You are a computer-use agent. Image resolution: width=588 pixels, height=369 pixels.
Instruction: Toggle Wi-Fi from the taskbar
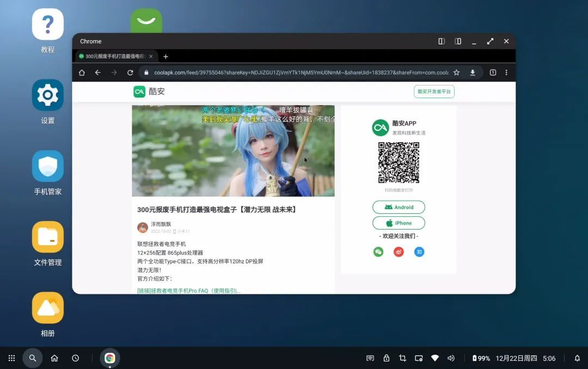click(434, 358)
